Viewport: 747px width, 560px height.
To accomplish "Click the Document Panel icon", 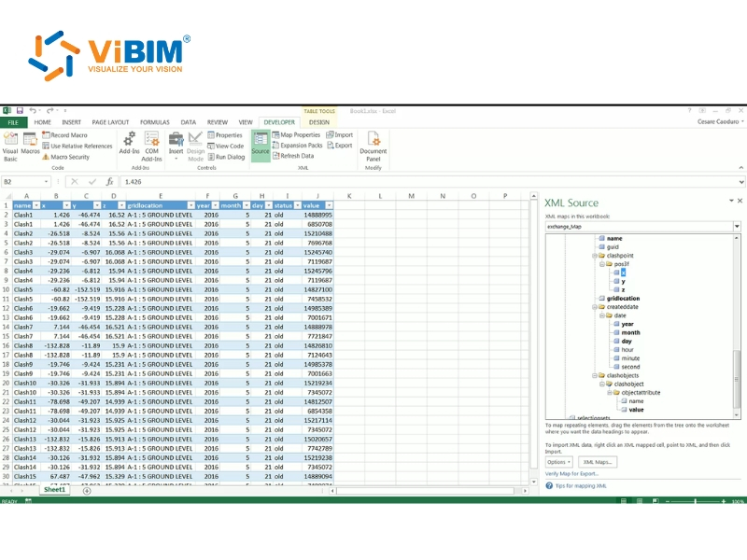I will point(373,147).
